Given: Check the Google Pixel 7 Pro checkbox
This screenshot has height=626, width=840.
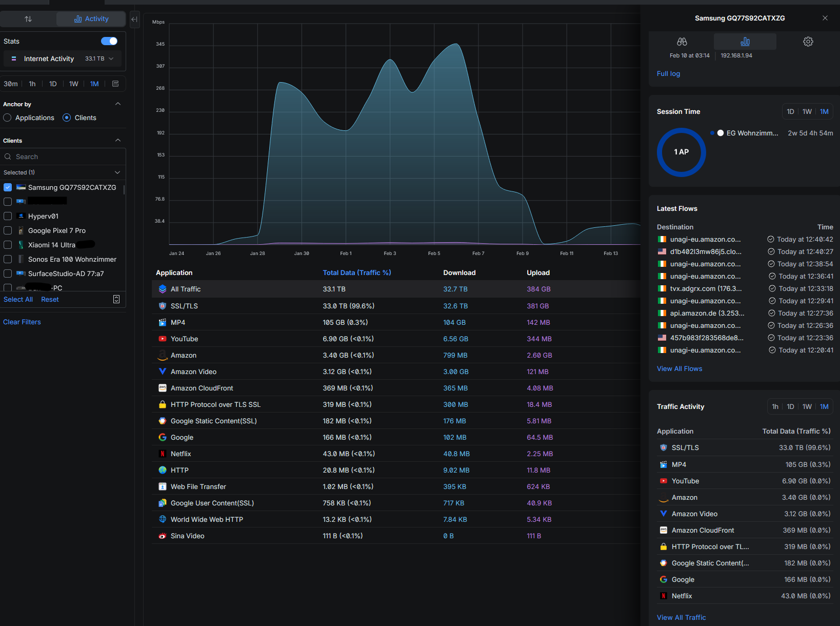Looking at the screenshot, I should click(x=8, y=230).
